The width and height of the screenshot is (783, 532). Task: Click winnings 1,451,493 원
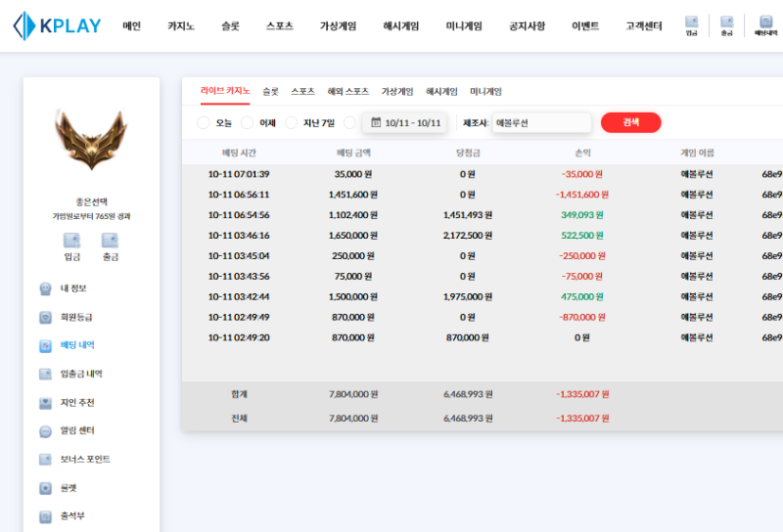(468, 215)
